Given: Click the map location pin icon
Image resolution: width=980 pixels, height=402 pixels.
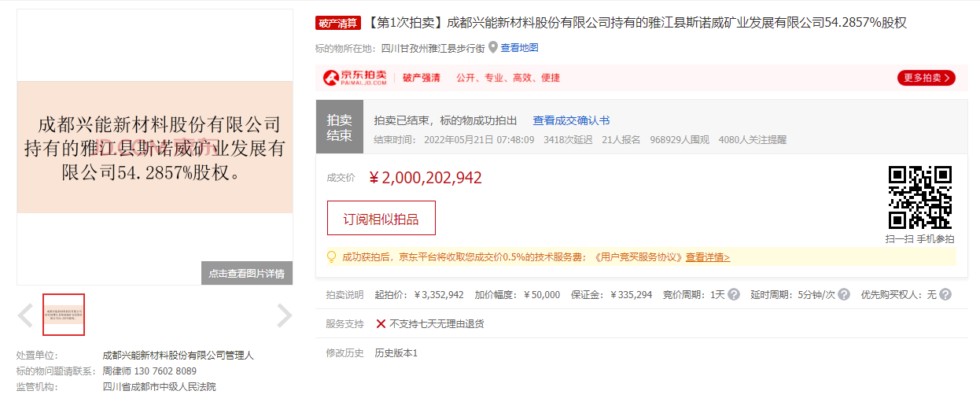Looking at the screenshot, I should [493, 47].
